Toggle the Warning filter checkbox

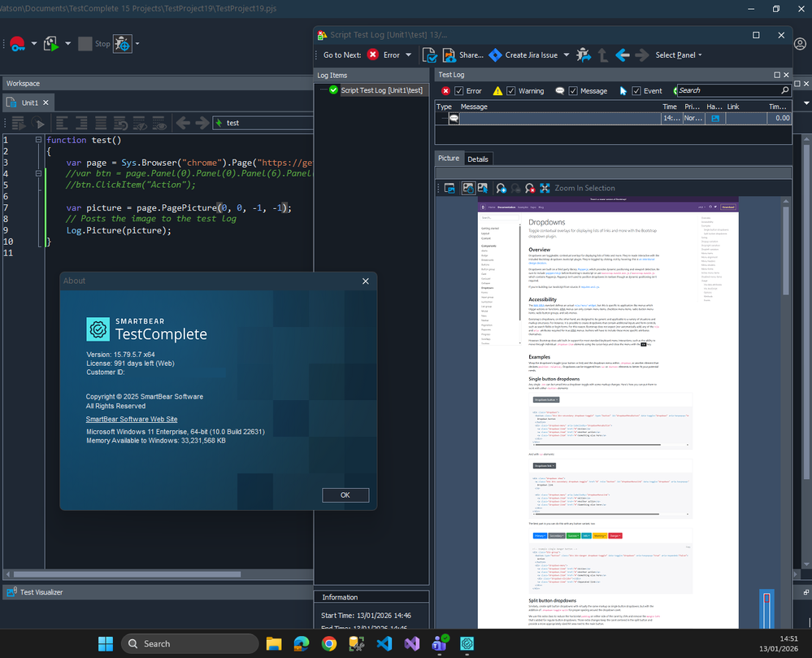[x=511, y=91]
